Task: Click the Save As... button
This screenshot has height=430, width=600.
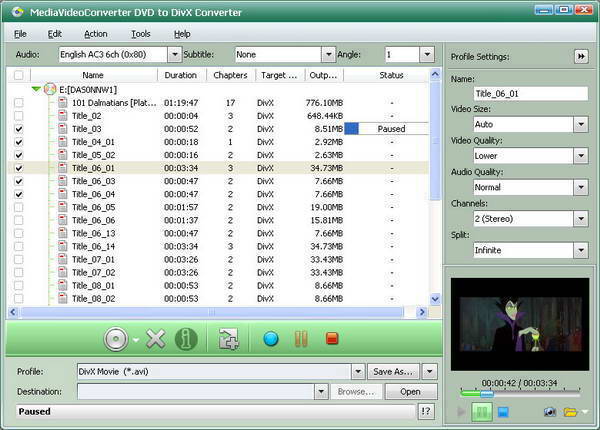Action: (393, 371)
